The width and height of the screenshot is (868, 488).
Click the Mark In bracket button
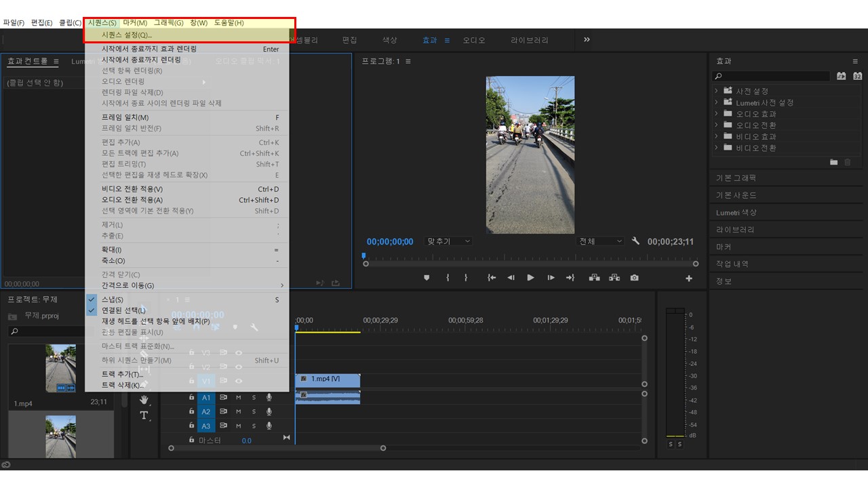[448, 277]
